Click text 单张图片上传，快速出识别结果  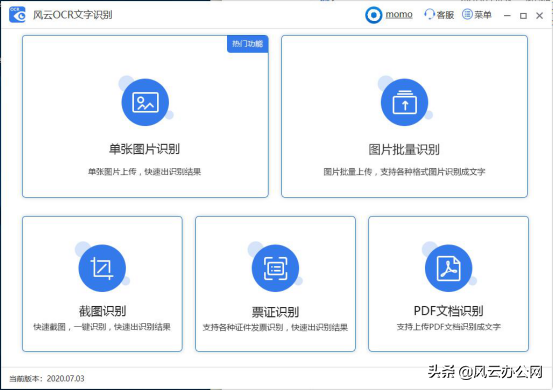pos(145,172)
